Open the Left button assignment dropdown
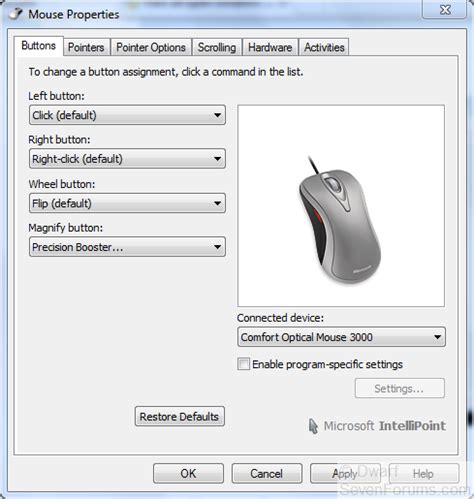The image size is (474, 499). pyautogui.click(x=127, y=115)
